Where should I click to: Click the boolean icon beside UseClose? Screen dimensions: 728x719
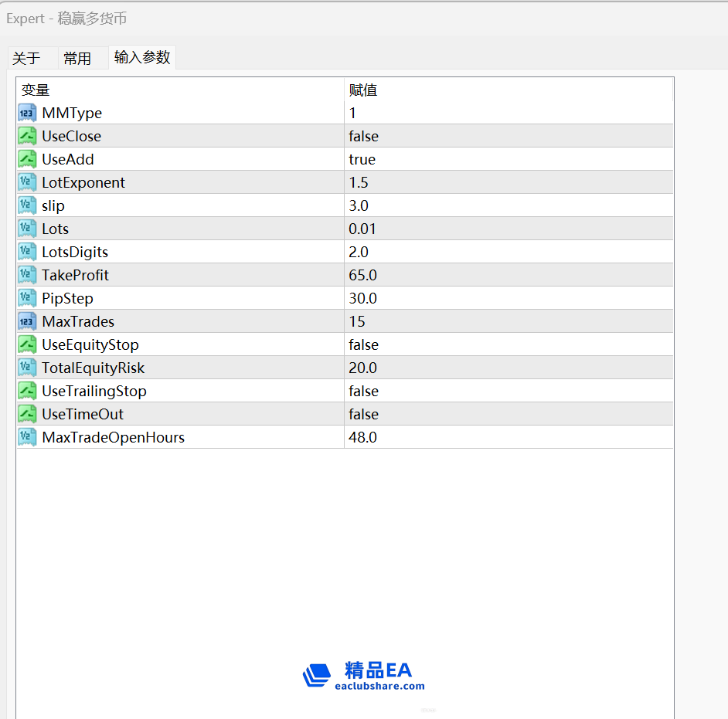coord(27,136)
